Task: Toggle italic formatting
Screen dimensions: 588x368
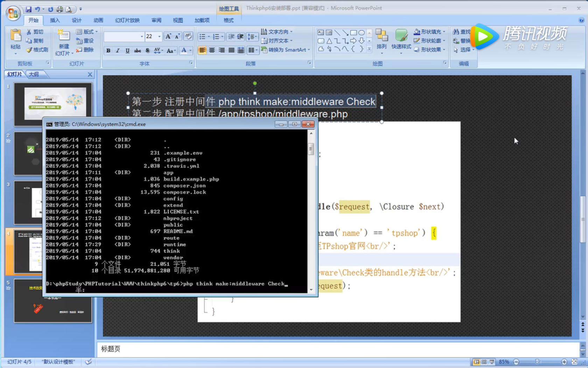Action: [x=118, y=50]
